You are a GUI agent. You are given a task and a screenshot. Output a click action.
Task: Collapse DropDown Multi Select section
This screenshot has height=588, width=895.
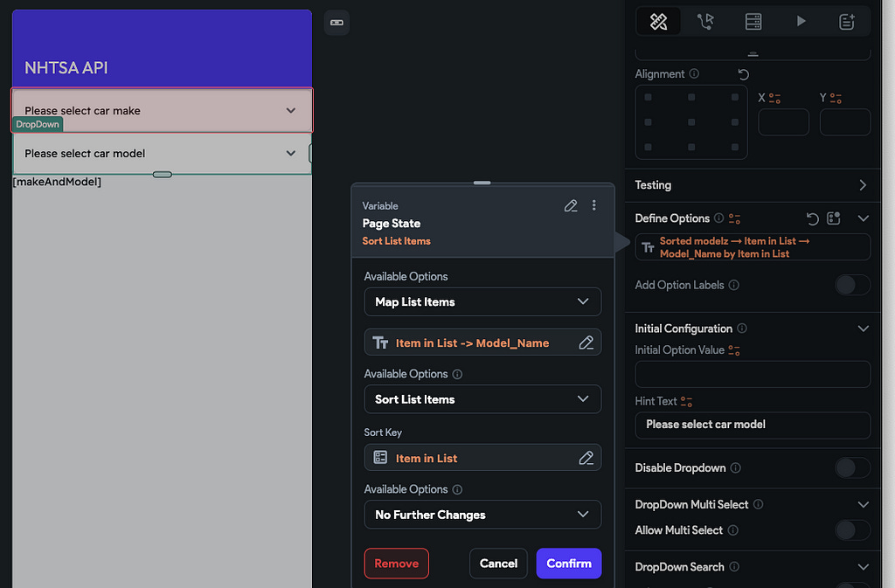[863, 505]
